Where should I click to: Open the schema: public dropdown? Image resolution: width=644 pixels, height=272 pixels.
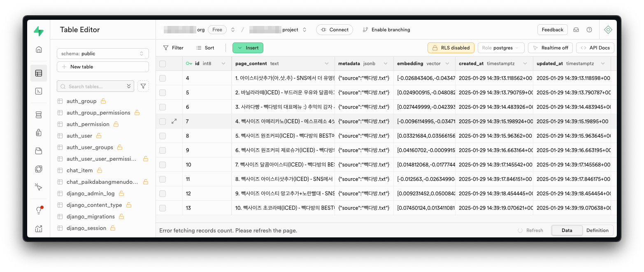pyautogui.click(x=102, y=53)
